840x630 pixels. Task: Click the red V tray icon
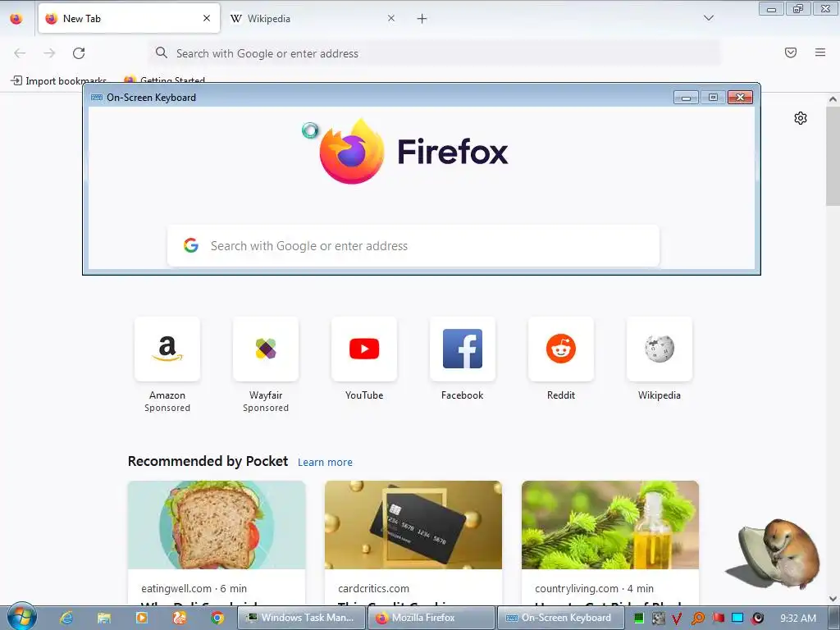(677, 619)
